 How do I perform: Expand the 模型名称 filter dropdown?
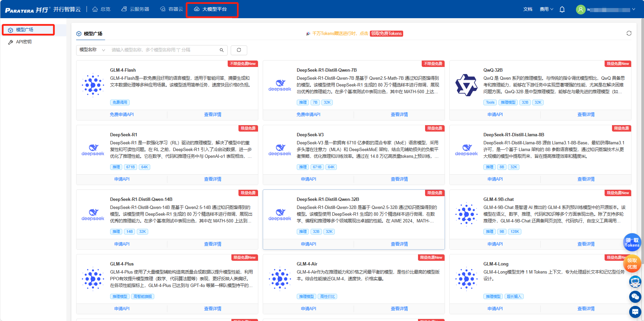pyautogui.click(x=92, y=50)
